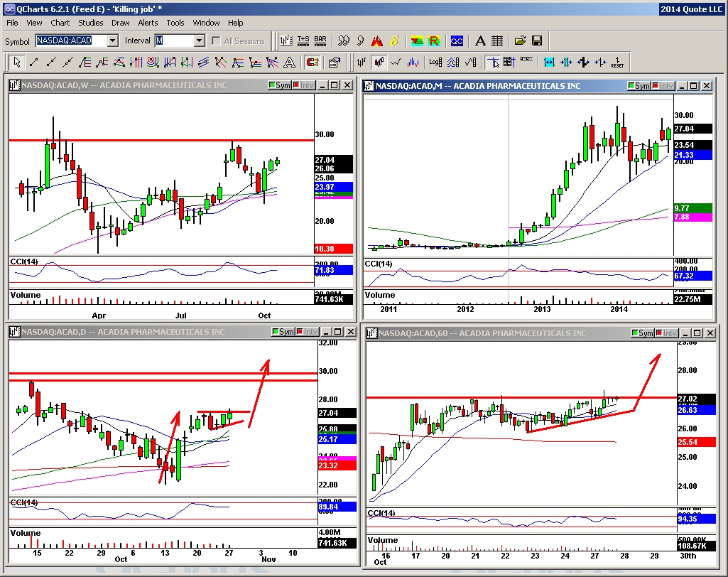The image size is (728, 577).
Task: Toggle the crosshair cursor tool
Action: [493, 62]
